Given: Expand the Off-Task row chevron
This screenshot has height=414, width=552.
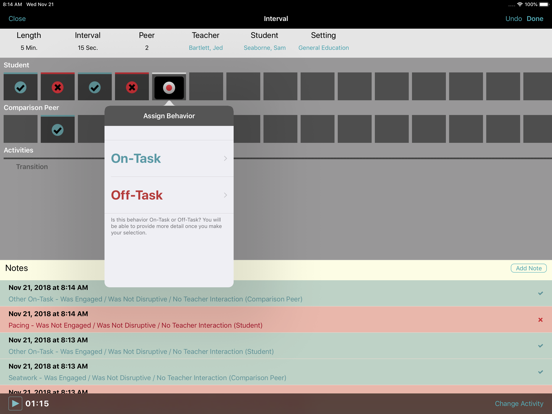Looking at the screenshot, I should [x=225, y=195].
